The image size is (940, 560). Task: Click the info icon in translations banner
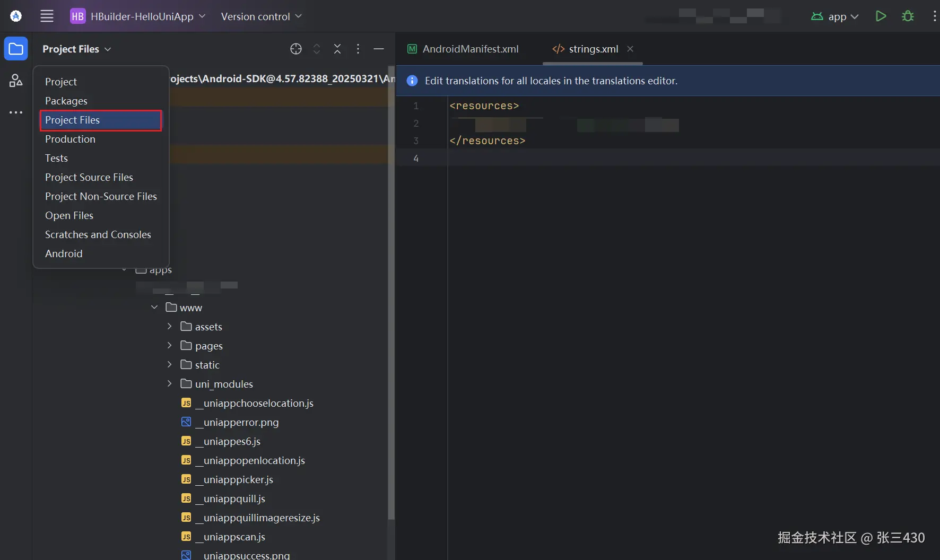pos(412,81)
